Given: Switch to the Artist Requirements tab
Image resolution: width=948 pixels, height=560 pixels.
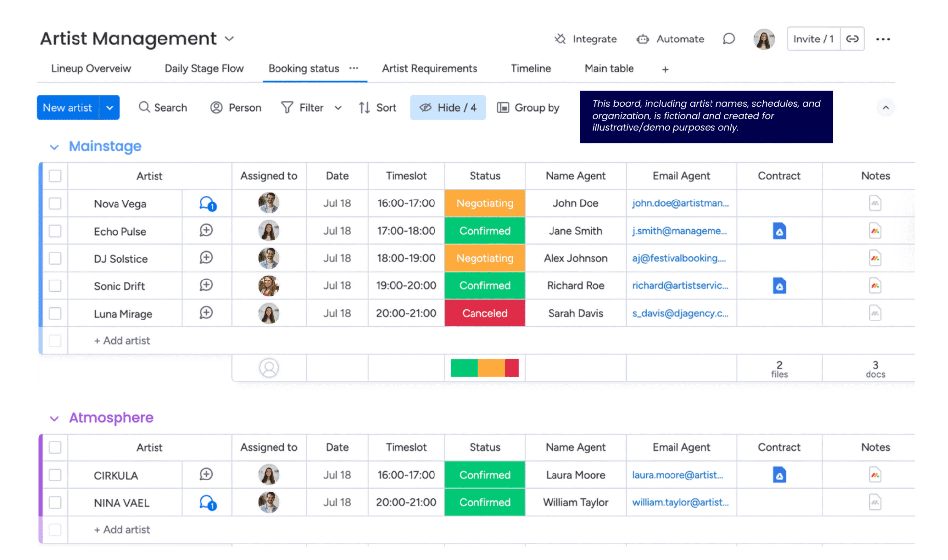Looking at the screenshot, I should click(429, 69).
